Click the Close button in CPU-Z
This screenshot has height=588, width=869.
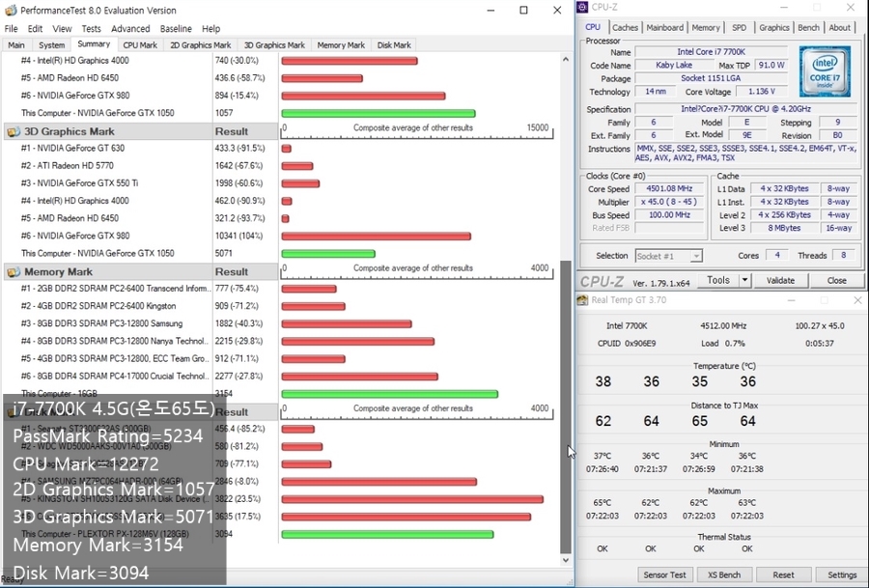coord(836,280)
